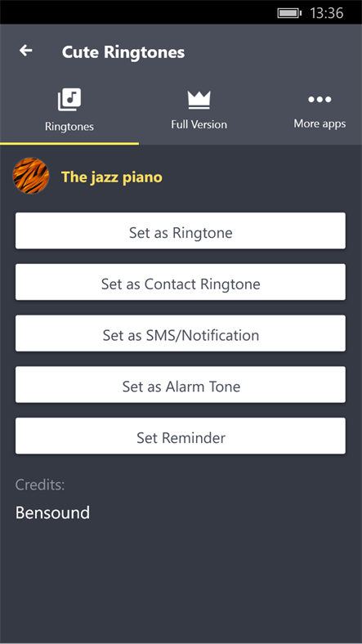Tap the music note Ringtones icon

point(69,100)
